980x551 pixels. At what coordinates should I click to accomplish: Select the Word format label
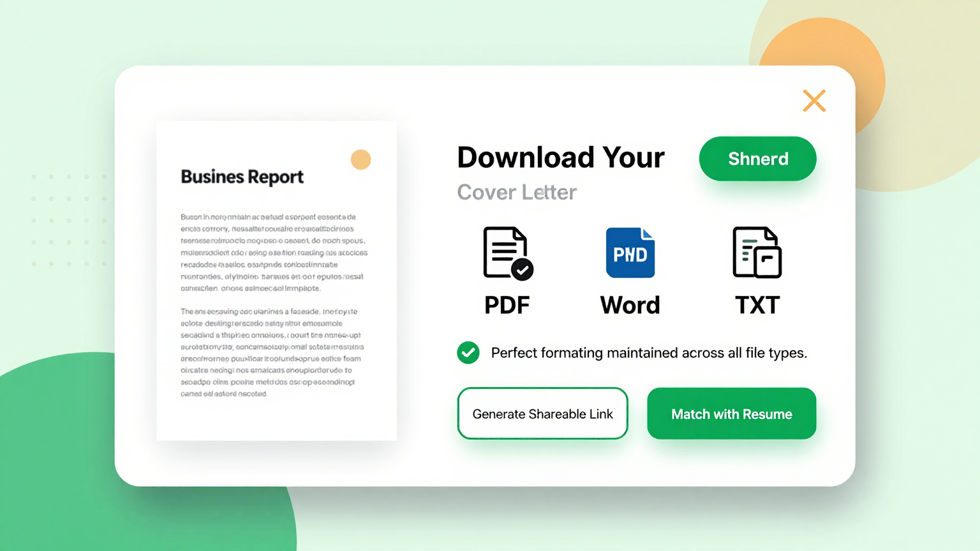pyautogui.click(x=630, y=305)
